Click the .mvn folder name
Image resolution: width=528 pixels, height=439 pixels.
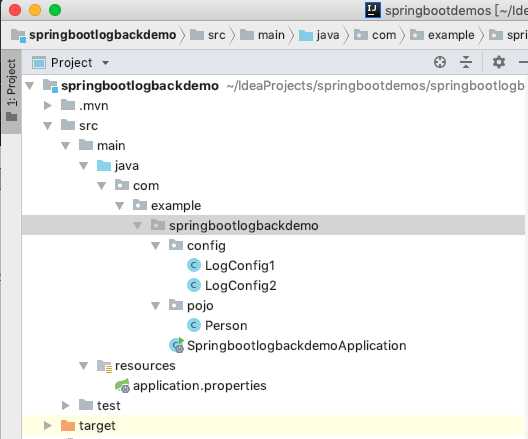tap(94, 106)
